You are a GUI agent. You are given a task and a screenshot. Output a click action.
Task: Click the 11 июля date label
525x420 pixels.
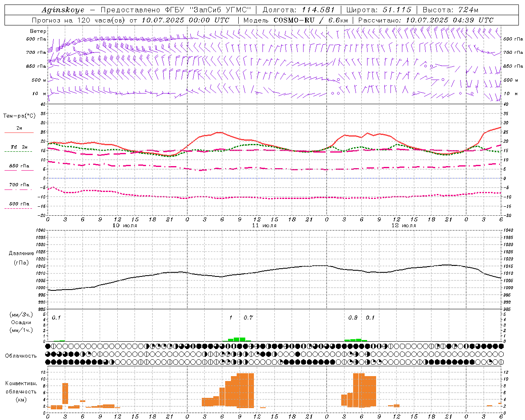(264, 226)
